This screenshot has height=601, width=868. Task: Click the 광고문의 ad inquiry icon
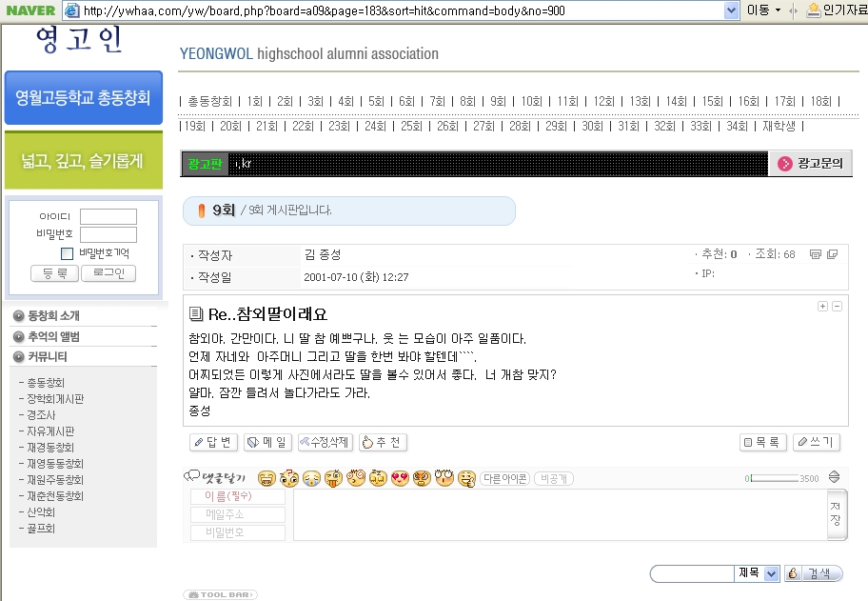[x=785, y=164]
